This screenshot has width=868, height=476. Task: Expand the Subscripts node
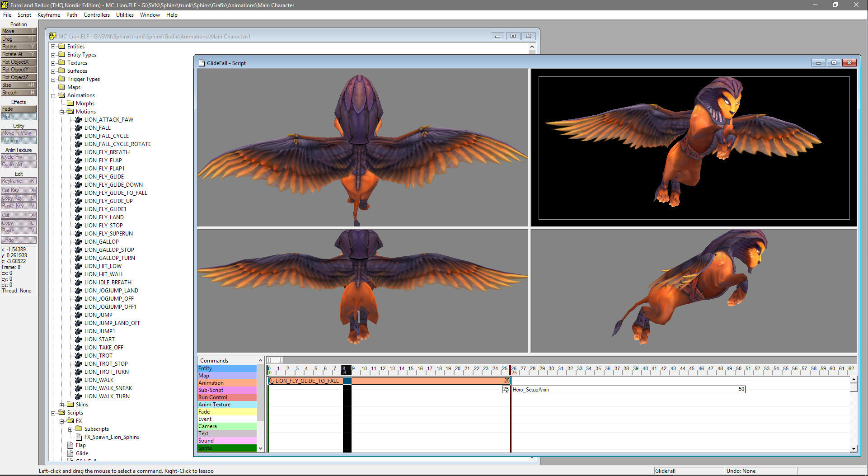(x=70, y=429)
